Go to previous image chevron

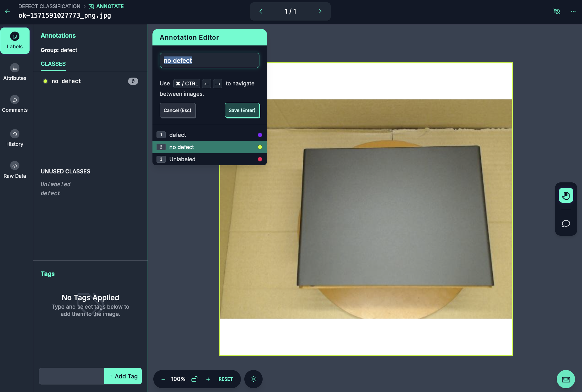point(261,11)
